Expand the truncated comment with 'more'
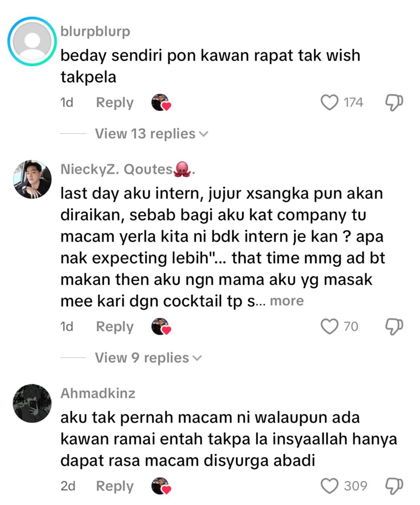Image resolution: width=420 pixels, height=505 pixels. pyautogui.click(x=287, y=301)
